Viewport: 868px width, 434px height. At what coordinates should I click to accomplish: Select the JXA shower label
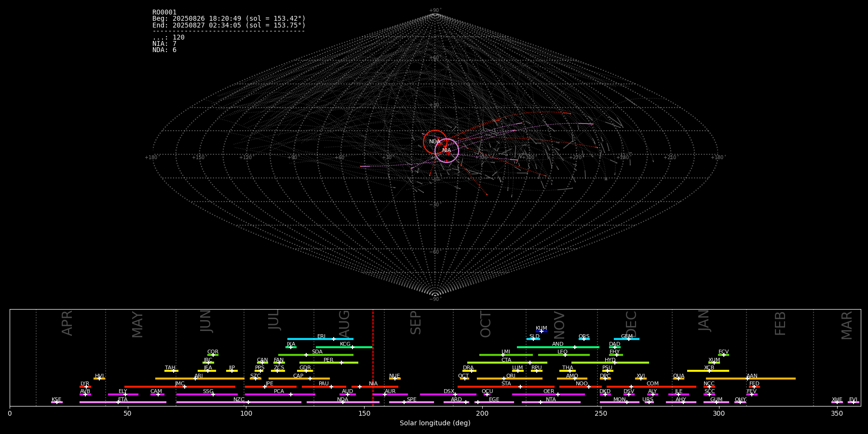pyautogui.click(x=291, y=344)
